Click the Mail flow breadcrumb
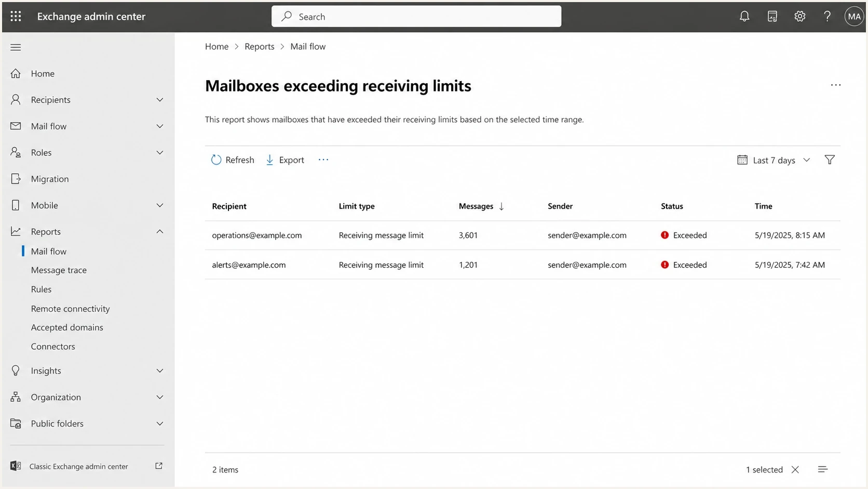This screenshot has height=489, width=868. point(308,46)
